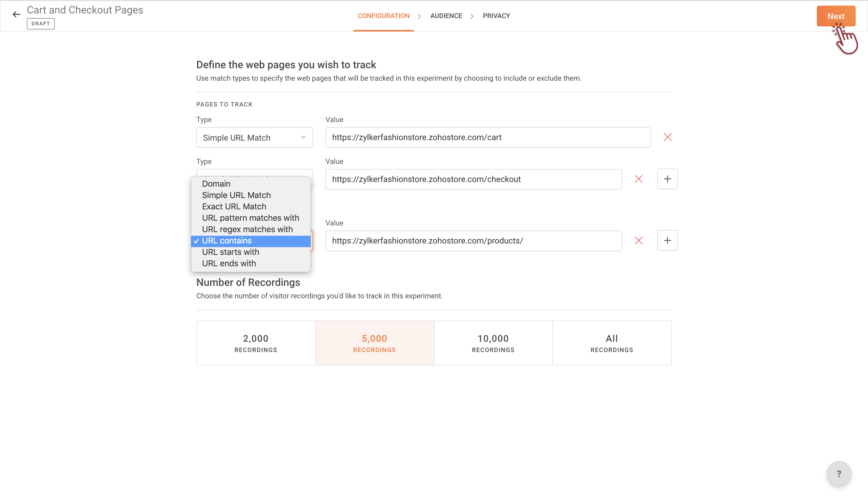Click the cart URL value field

[x=487, y=138]
